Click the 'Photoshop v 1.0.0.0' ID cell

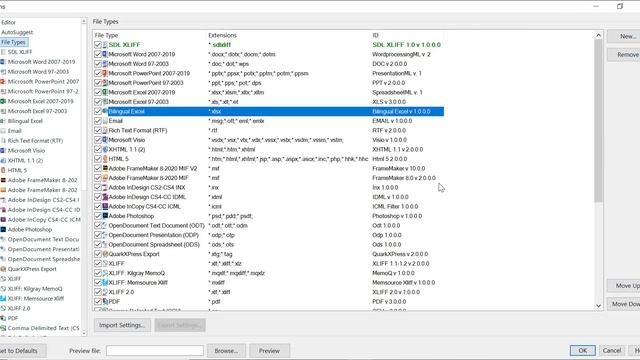click(397, 216)
